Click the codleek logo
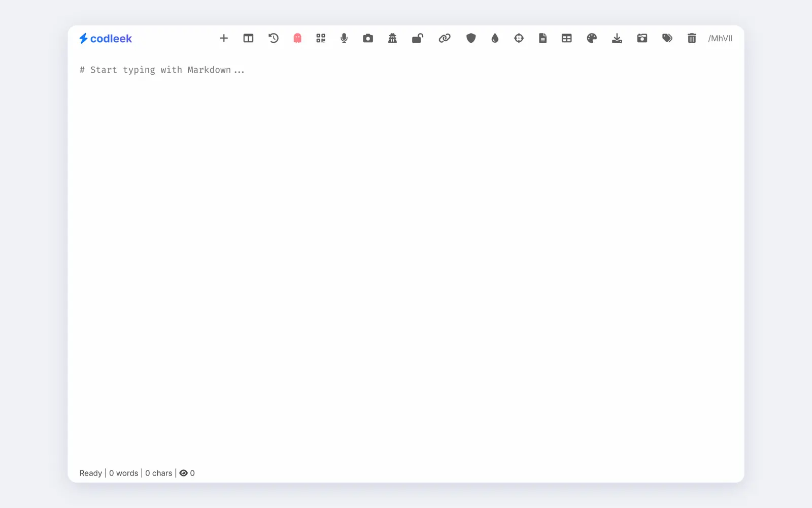 pos(106,39)
